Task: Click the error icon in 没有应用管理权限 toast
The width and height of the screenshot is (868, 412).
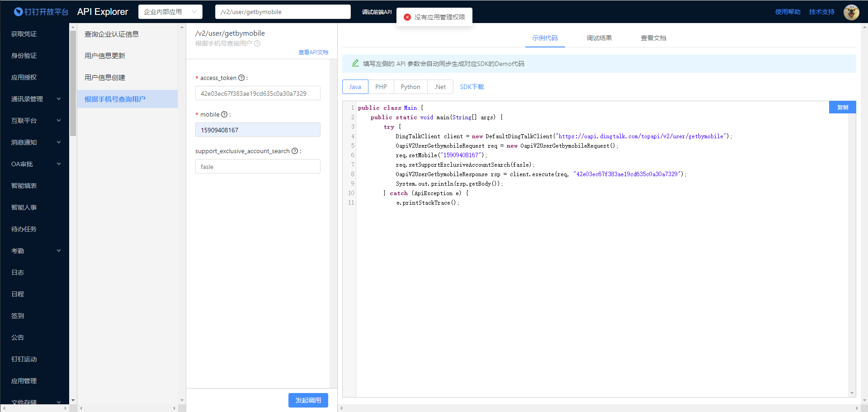Action: [407, 17]
